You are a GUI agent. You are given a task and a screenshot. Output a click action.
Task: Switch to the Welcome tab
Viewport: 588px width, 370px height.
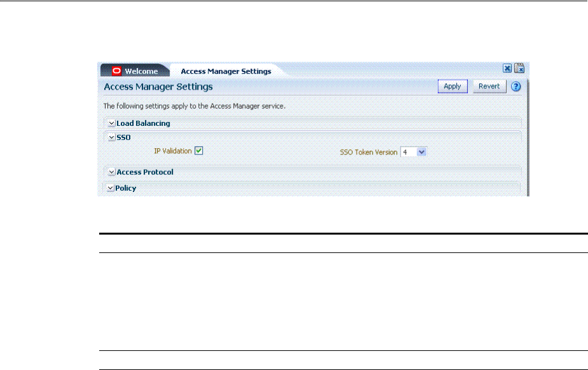coord(135,71)
